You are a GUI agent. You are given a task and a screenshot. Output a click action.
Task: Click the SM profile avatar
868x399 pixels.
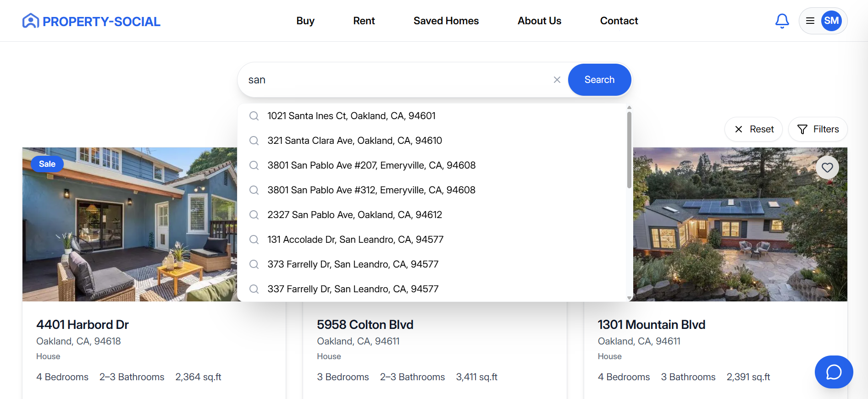tap(831, 21)
